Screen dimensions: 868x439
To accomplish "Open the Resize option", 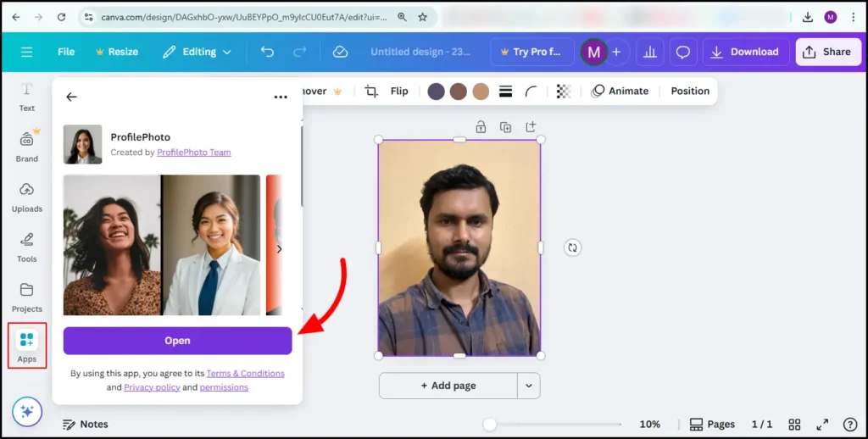I will point(117,52).
